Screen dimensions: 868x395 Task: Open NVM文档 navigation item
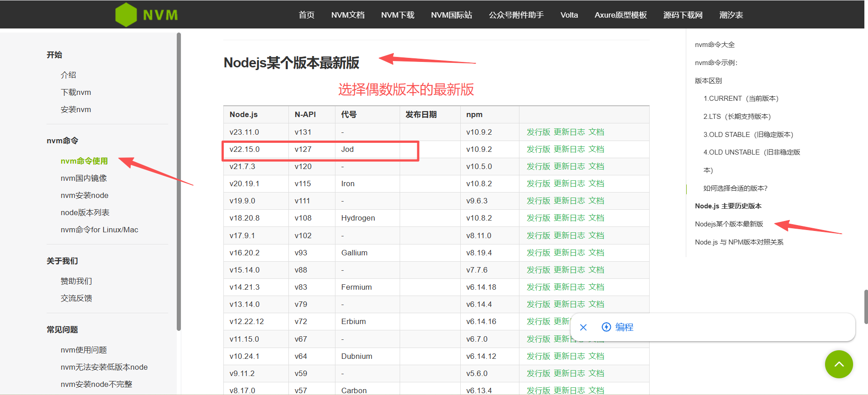pos(348,15)
